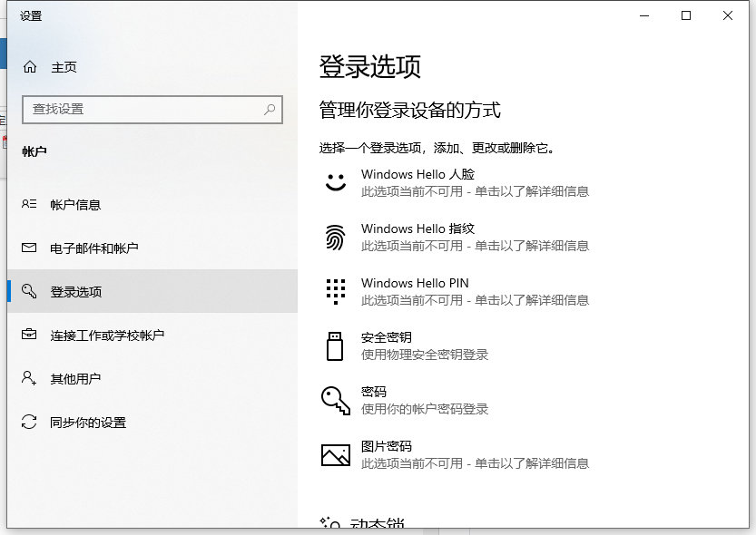
Task: Click the 图片密码 picture icon
Action: click(335, 453)
